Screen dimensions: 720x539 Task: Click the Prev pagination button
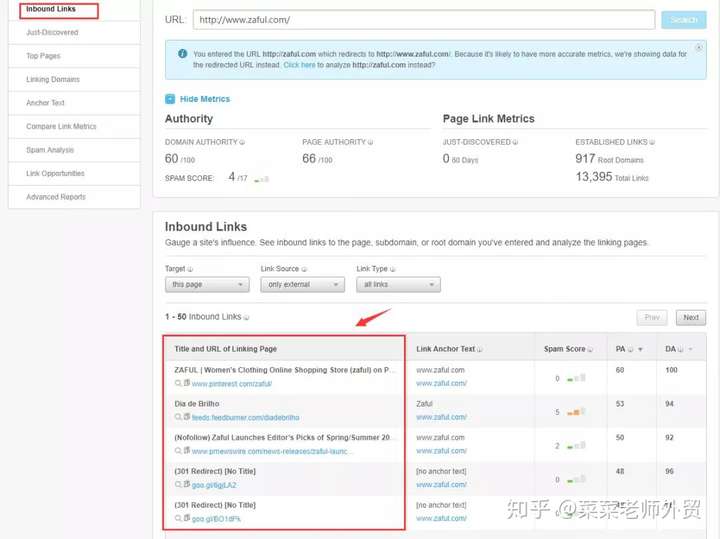coord(652,317)
